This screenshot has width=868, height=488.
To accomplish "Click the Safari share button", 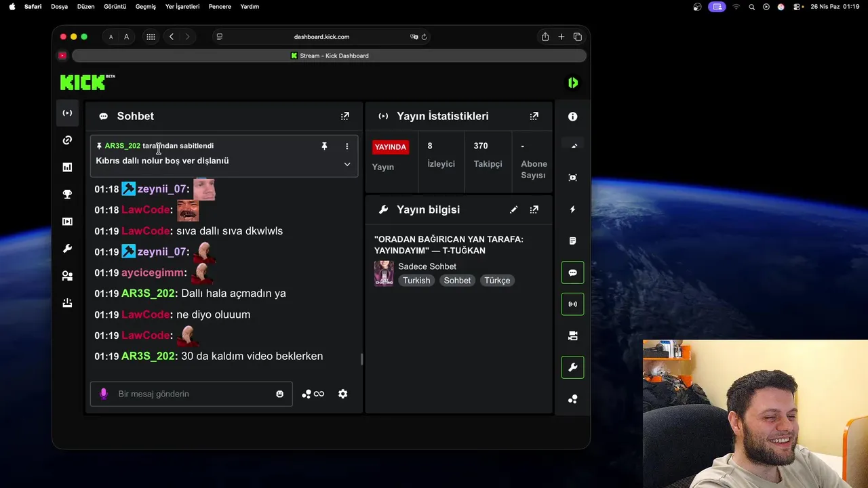I will [x=545, y=37].
